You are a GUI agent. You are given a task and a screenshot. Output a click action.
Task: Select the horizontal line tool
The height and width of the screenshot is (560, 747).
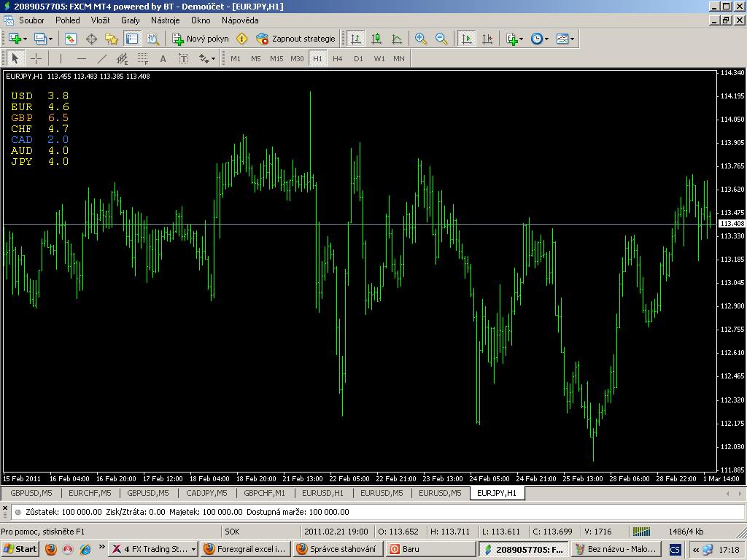click(82, 58)
